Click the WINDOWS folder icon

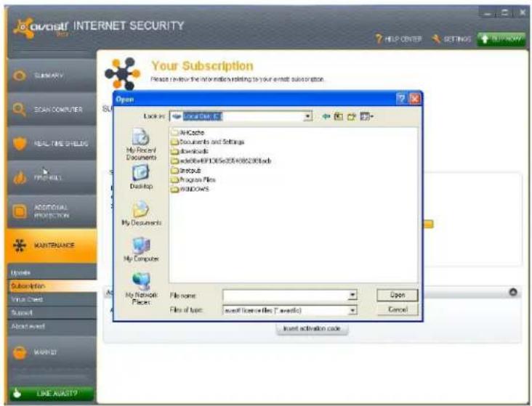174,190
